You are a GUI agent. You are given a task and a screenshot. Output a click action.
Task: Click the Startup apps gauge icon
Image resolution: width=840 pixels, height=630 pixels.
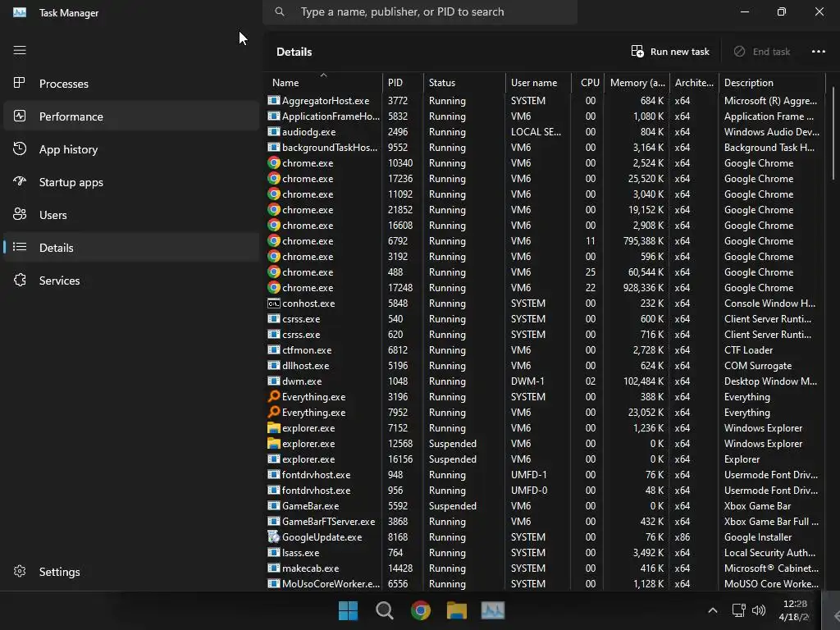20,181
